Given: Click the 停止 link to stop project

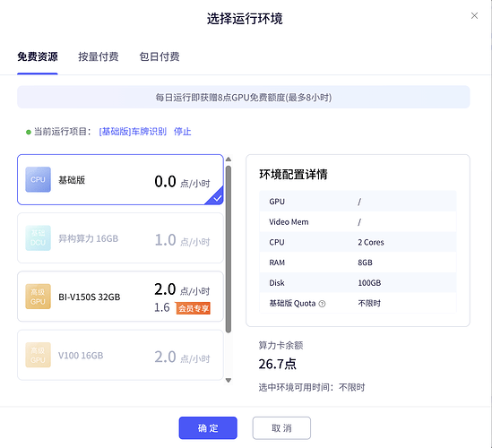Looking at the screenshot, I should click(182, 132).
